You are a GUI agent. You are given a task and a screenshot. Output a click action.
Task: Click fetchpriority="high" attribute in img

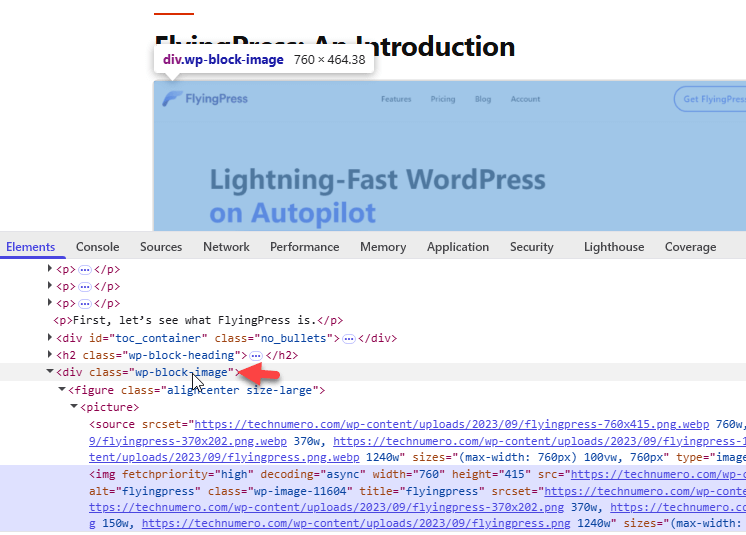coord(187,475)
